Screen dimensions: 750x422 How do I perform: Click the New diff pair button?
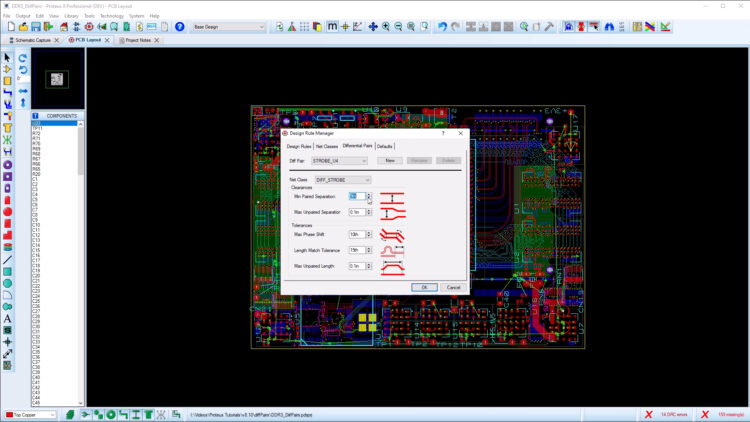point(389,160)
